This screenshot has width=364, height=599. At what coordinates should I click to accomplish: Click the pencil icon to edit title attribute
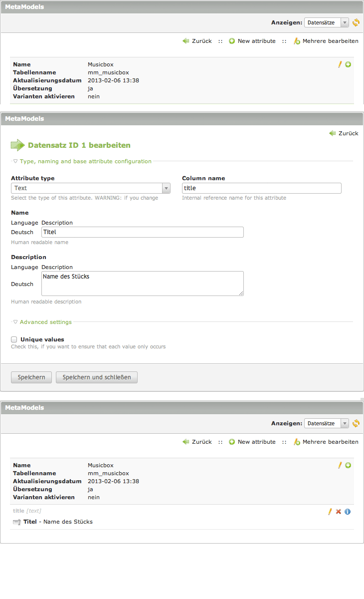tap(330, 512)
